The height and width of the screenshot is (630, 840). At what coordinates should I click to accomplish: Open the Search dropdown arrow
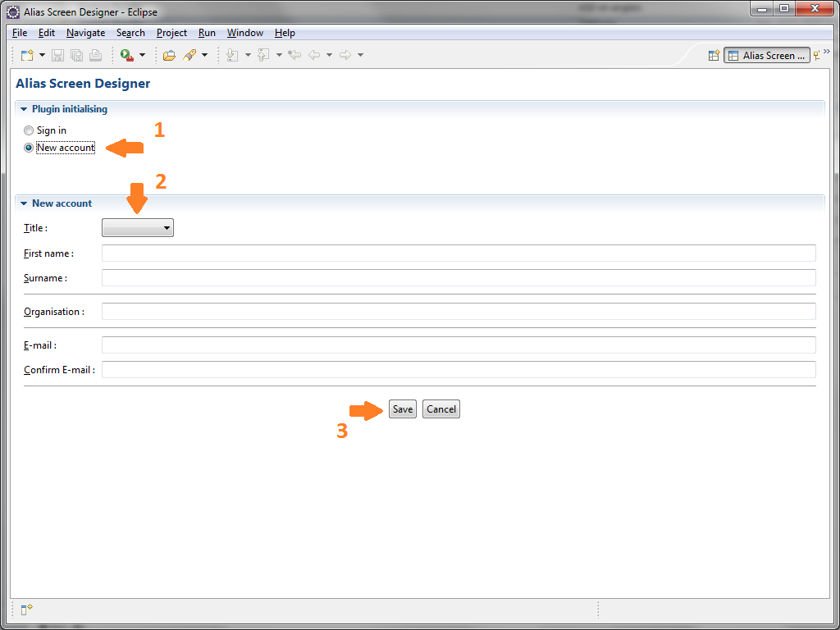[x=204, y=55]
